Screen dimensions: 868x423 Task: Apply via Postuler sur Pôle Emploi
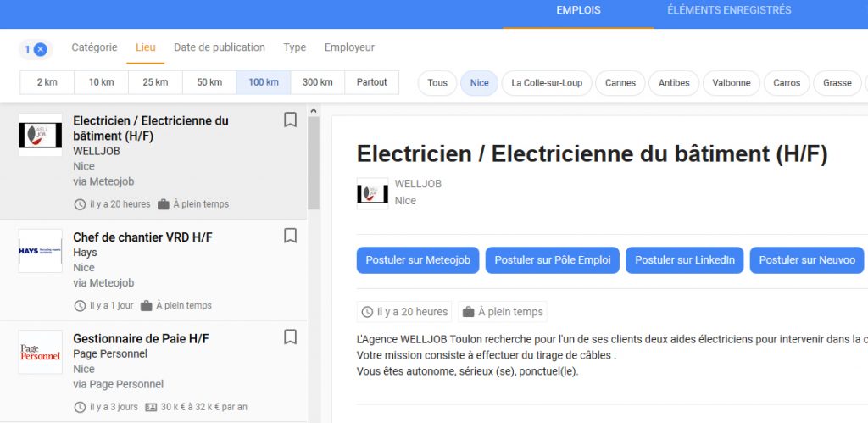tap(553, 260)
